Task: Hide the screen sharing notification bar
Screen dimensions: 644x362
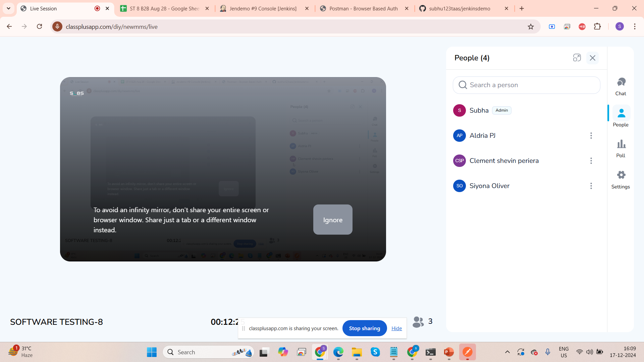Action: pyautogui.click(x=396, y=328)
